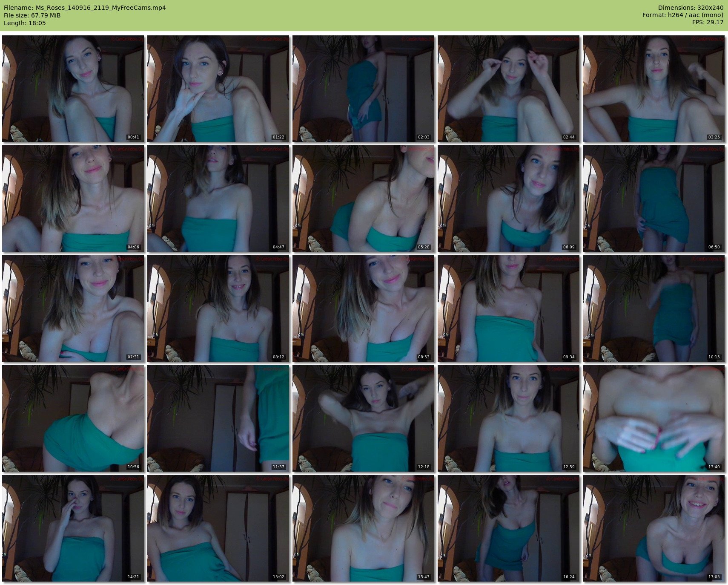Click the frame labeled 02:44
728x585 pixels.
pyautogui.click(x=508, y=89)
